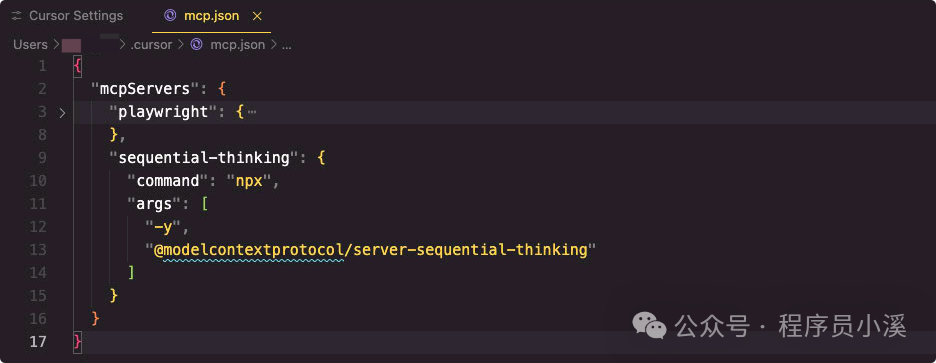Click line number 9 in the gutter
The image size is (936, 363).
coord(42,158)
